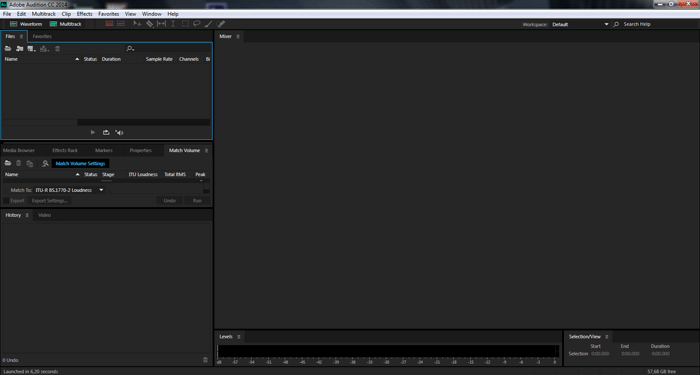Open the Clip menu

pyautogui.click(x=66, y=14)
